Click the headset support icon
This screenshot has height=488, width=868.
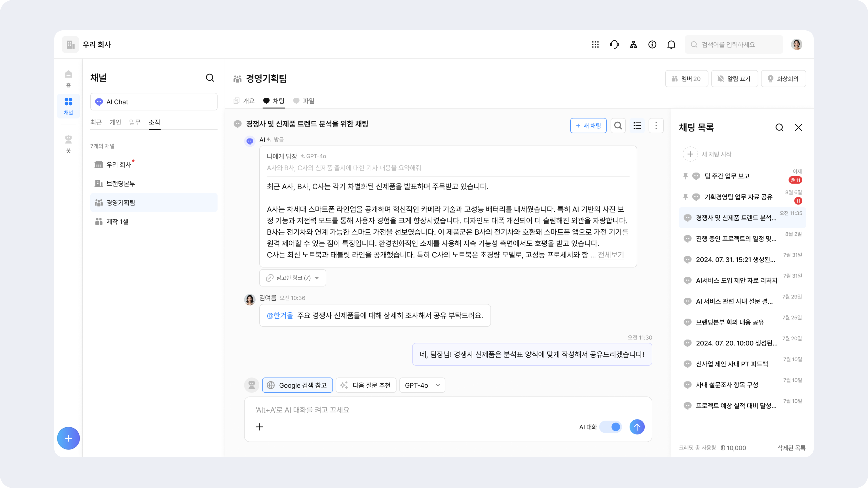tap(614, 44)
